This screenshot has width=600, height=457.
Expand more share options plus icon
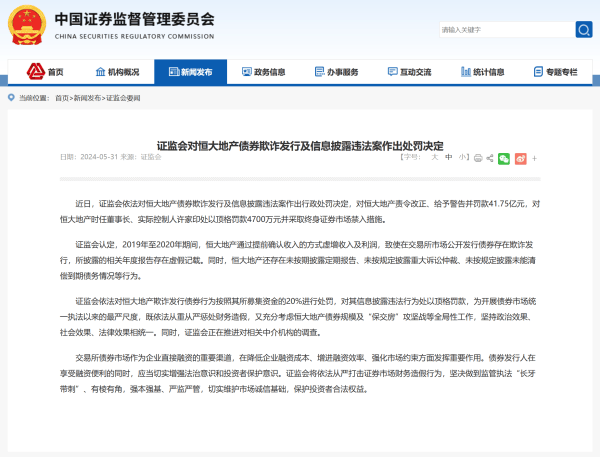[535, 158]
